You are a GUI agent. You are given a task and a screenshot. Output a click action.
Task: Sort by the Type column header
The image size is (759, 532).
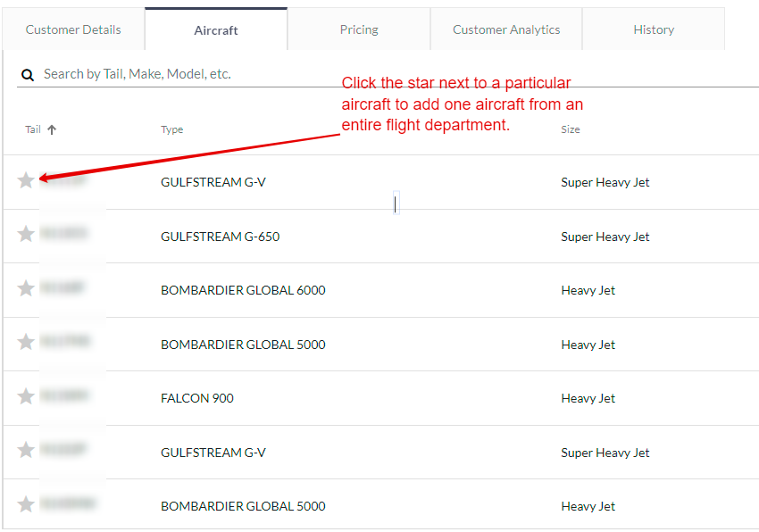(x=171, y=129)
